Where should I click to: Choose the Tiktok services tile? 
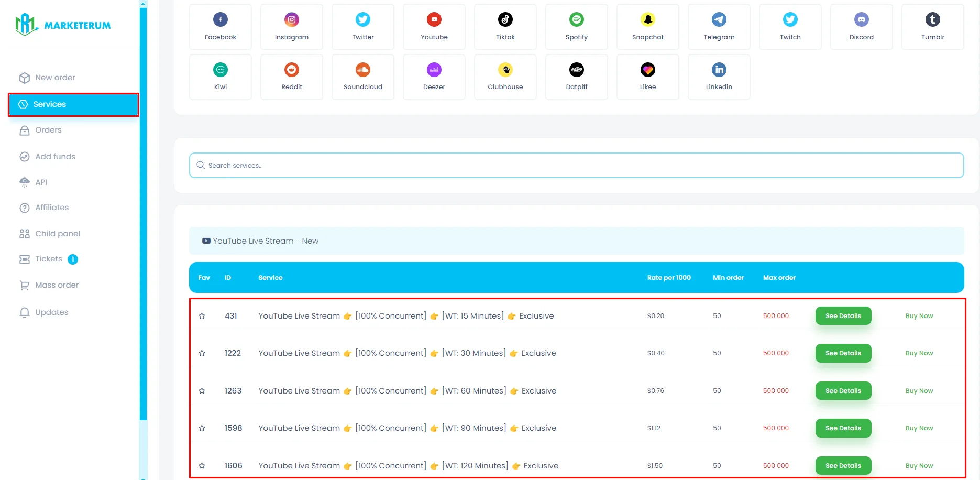(505, 27)
